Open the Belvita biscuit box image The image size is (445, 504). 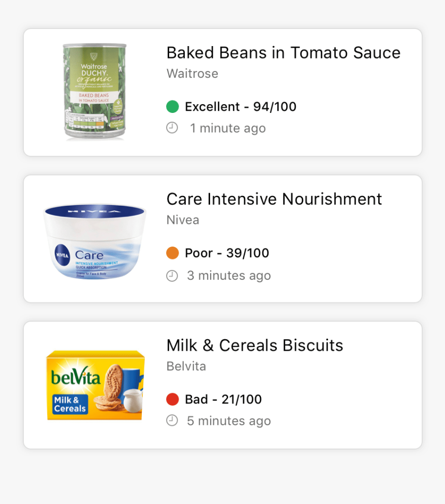95,385
